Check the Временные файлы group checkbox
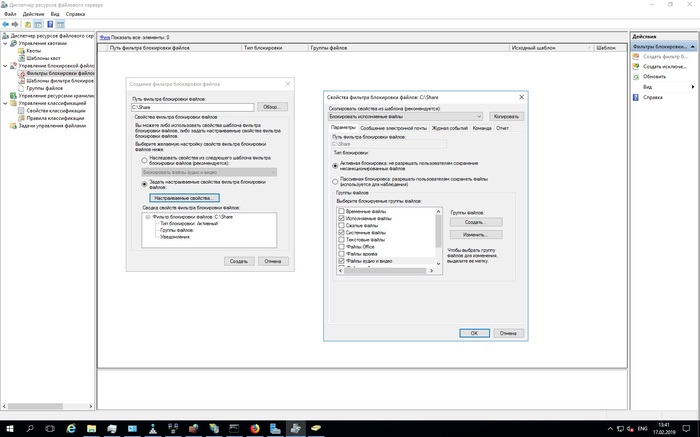This screenshot has width=700, height=437. (x=342, y=211)
